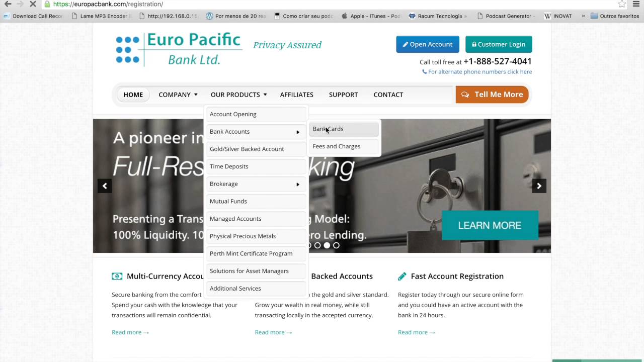Choose Mutual Funds from the menu
Screen dimensions: 644x362
pyautogui.click(x=256, y=201)
